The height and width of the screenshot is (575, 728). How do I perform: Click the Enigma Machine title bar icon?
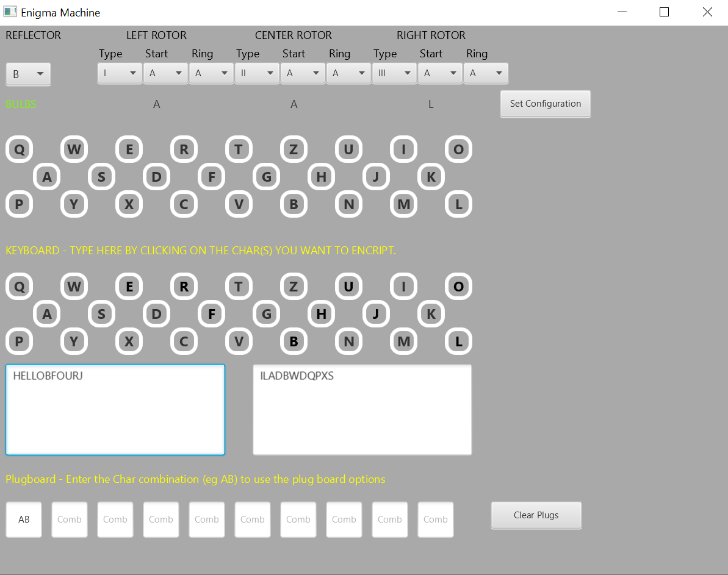pyautogui.click(x=10, y=12)
